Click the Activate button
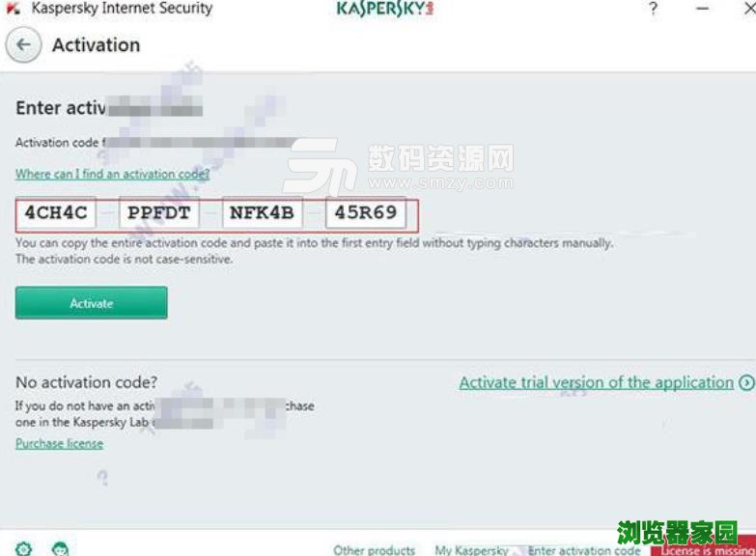 click(91, 303)
